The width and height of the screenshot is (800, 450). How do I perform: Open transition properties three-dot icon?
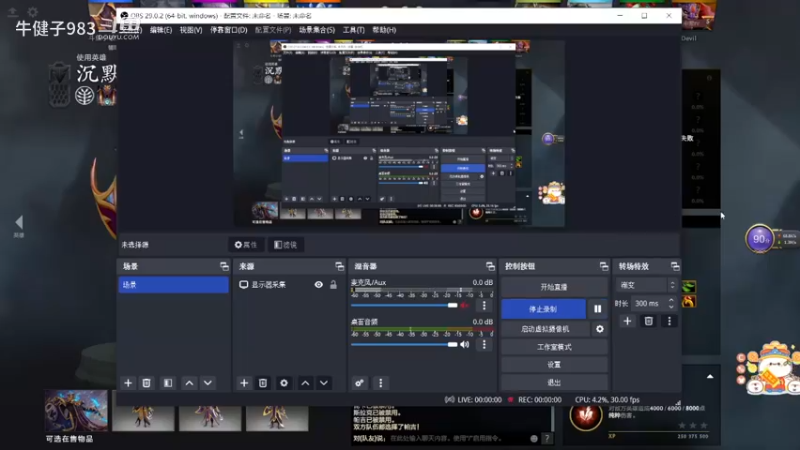[669, 321]
